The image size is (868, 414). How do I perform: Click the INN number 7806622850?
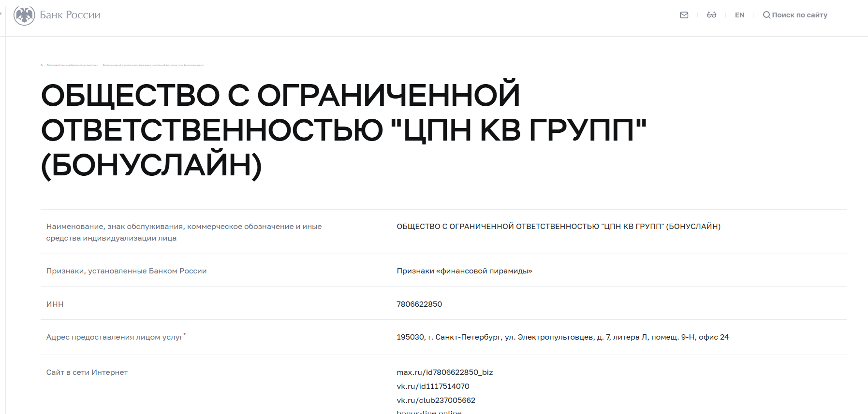coord(419,304)
